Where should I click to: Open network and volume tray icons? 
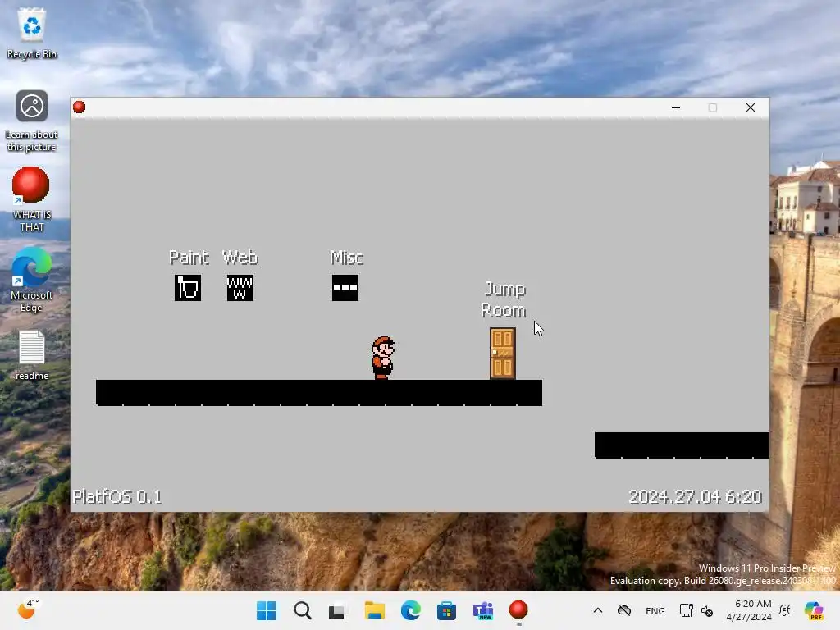point(696,610)
